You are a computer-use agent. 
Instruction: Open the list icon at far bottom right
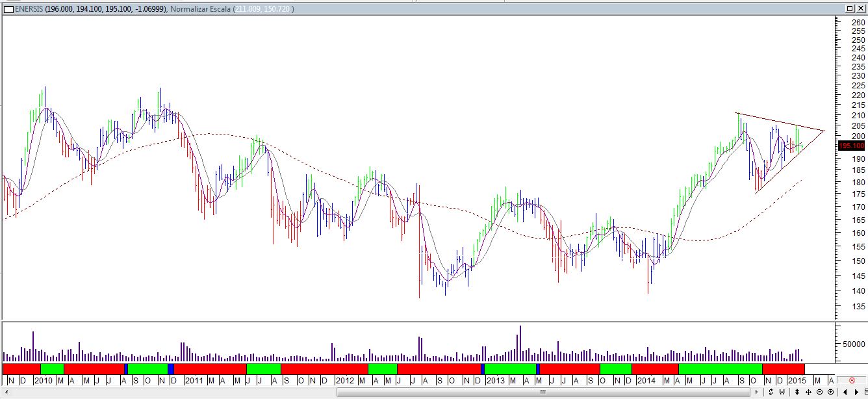click(x=865, y=392)
